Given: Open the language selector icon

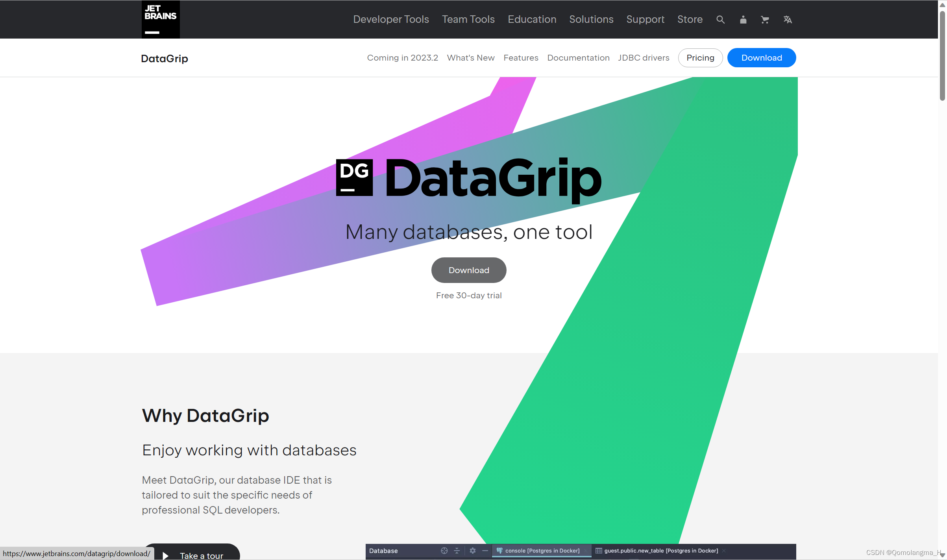Looking at the screenshot, I should (788, 20).
